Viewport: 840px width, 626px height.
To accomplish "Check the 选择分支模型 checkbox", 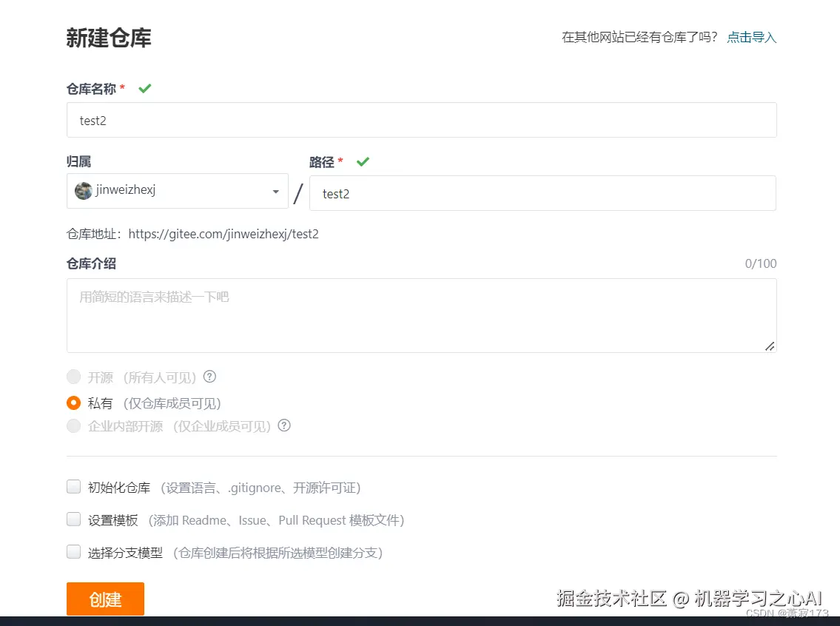I will [x=73, y=551].
